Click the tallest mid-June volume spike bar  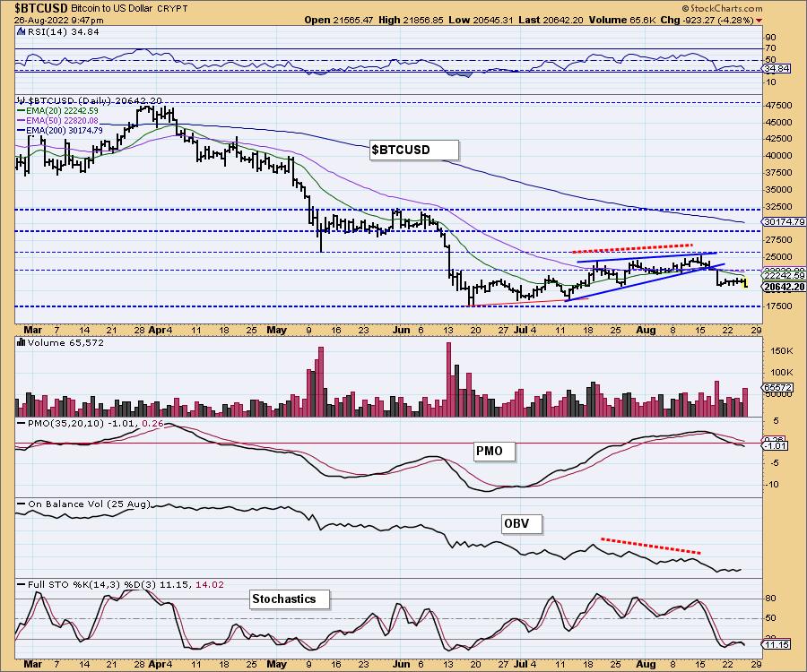(x=449, y=379)
